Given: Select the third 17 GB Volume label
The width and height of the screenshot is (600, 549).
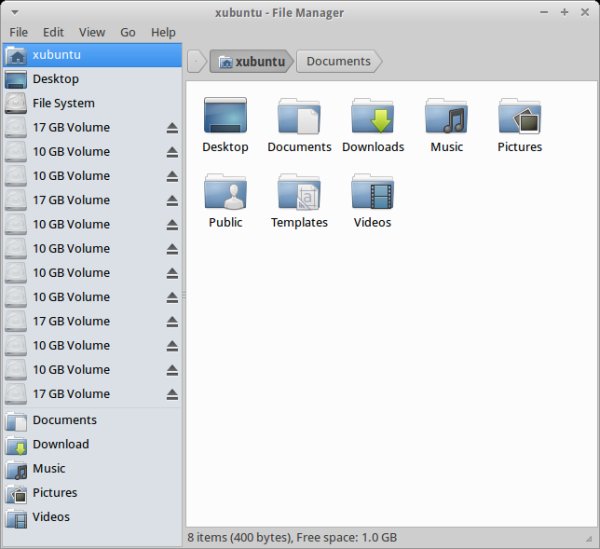Looking at the screenshot, I should pos(71,321).
